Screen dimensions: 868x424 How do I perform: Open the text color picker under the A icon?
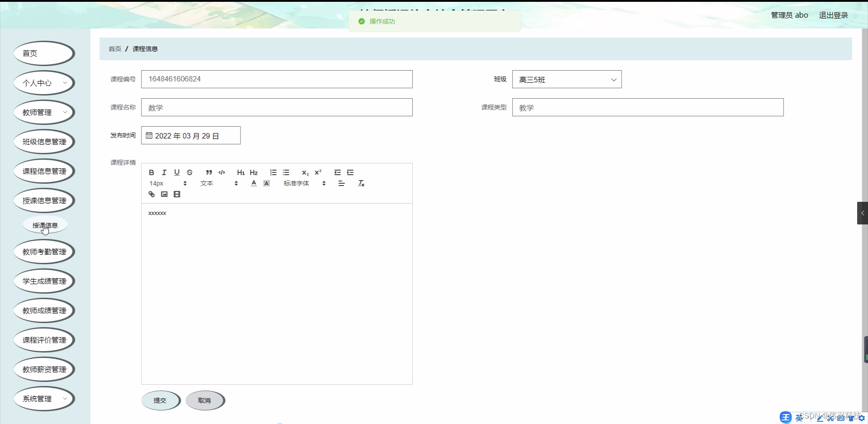tap(254, 183)
